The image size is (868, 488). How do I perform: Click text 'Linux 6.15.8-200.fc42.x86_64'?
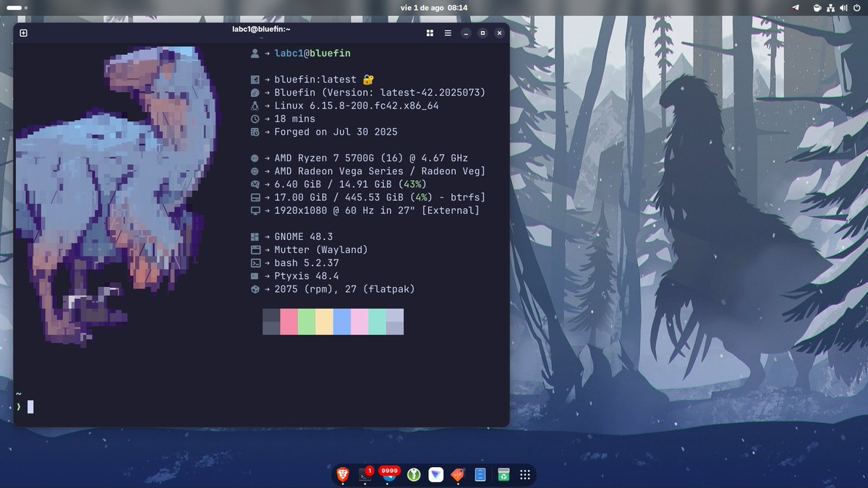point(357,106)
